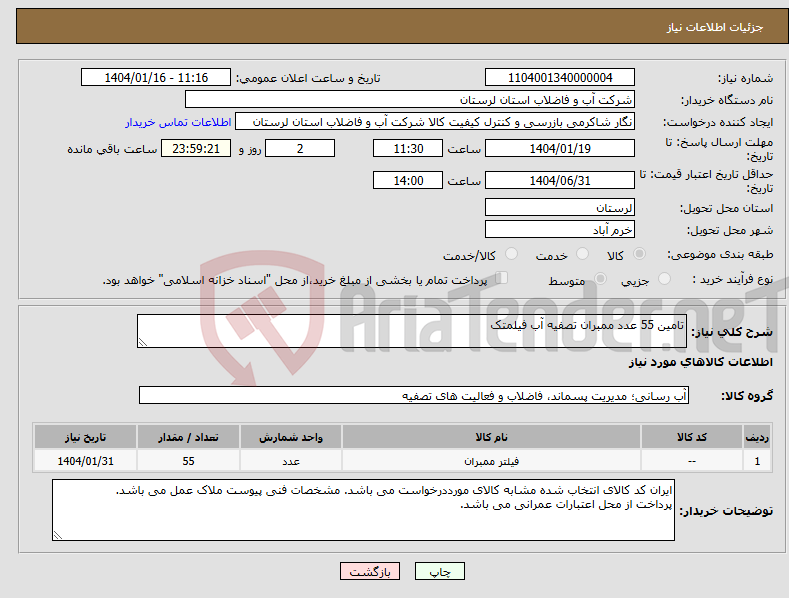
Task: Click the نام کالا column header
Action: tap(491, 437)
